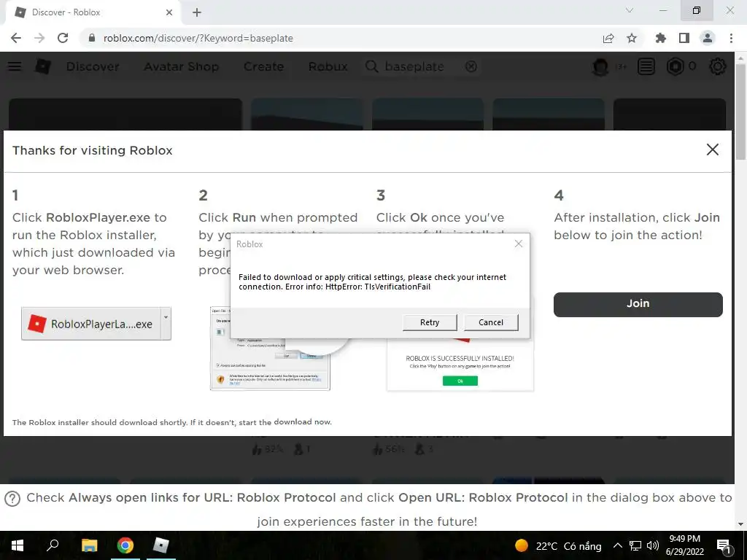Open a new browser tab
The height and width of the screenshot is (560, 747).
click(x=197, y=12)
